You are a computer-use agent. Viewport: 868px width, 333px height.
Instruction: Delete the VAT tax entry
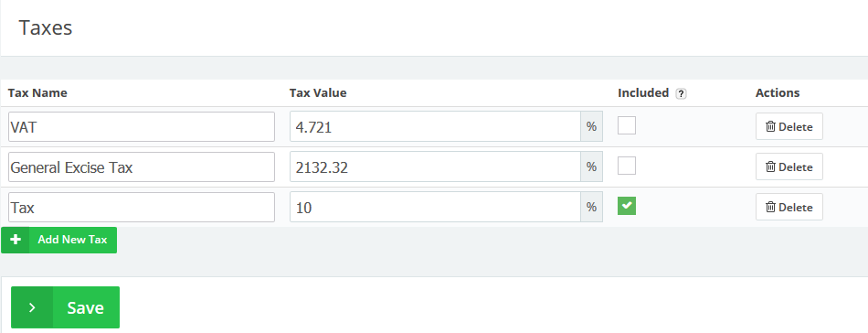pyautogui.click(x=789, y=126)
